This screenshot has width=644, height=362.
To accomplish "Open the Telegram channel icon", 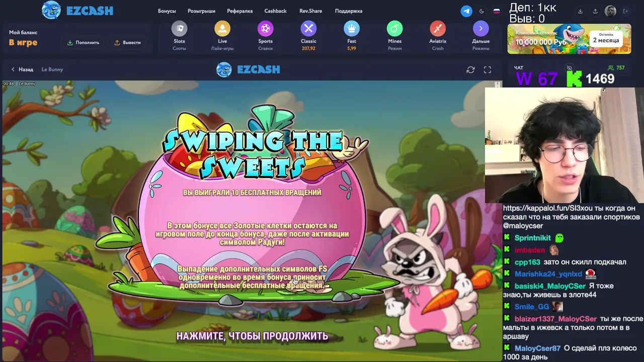I will 466,11.
